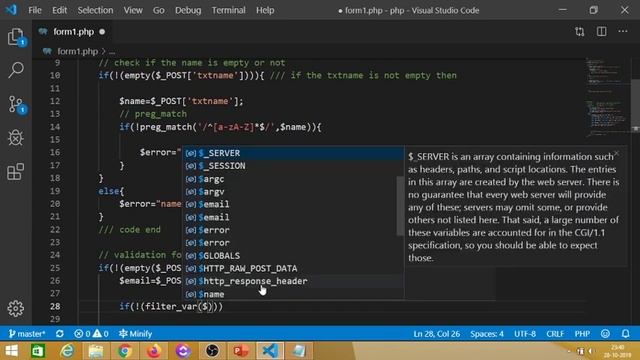
Task: Open the Help menu
Action: (x=265, y=10)
